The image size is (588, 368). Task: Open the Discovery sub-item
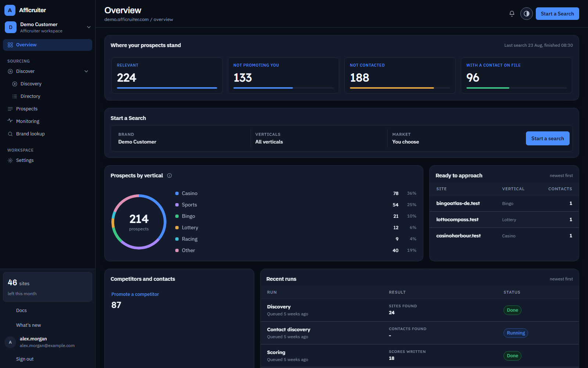50,84
